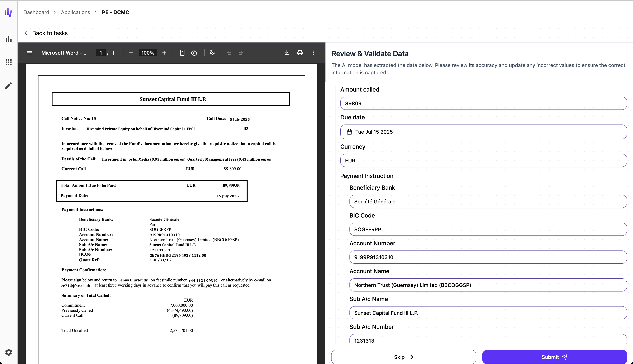Rotate the PDF document counterclockwise
633x364 pixels.
194,53
